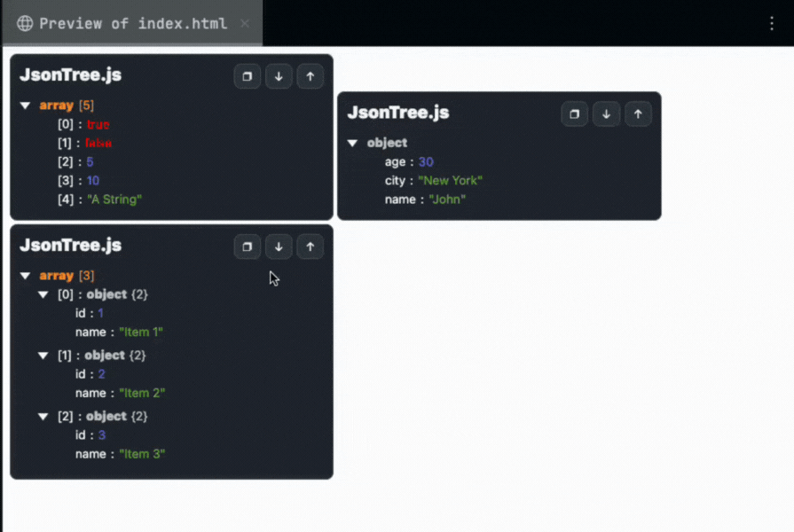Click down arrow button in array [5] panel
The height and width of the screenshot is (532, 794).
click(x=279, y=76)
